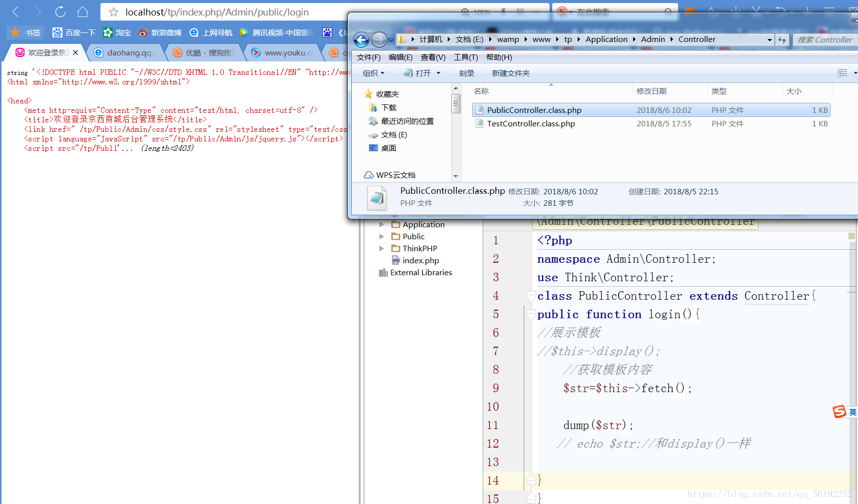Viewport: 858px width, 504px height.
Task: Click the Explorer back arrow button
Action: (361, 39)
